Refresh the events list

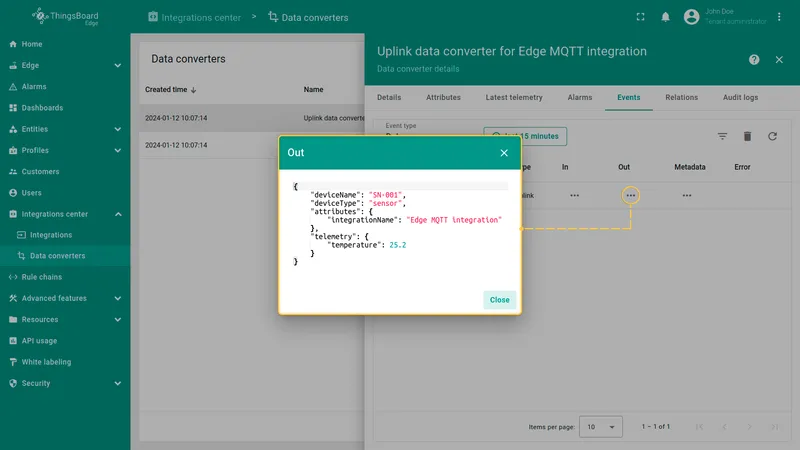point(772,136)
